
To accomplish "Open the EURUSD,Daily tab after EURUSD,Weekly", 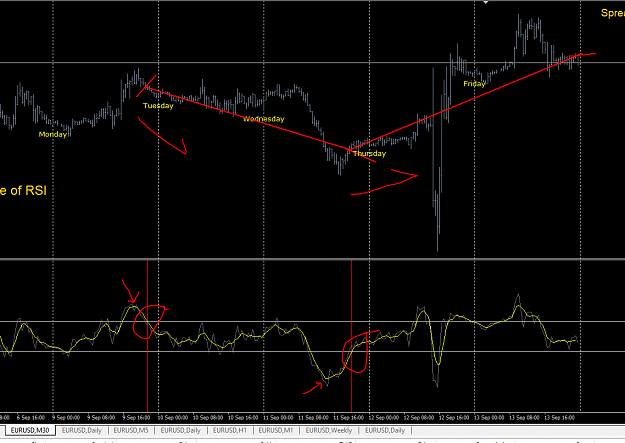I will [x=385, y=431].
